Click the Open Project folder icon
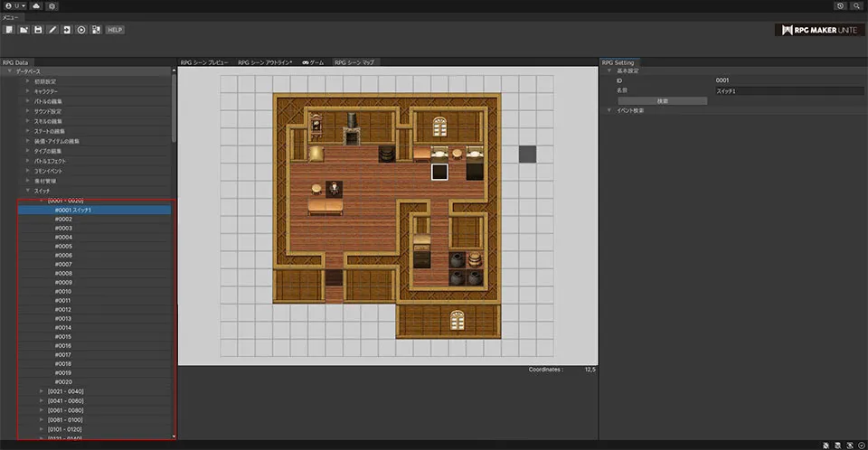Image resolution: width=868 pixels, height=450 pixels. 23,30
